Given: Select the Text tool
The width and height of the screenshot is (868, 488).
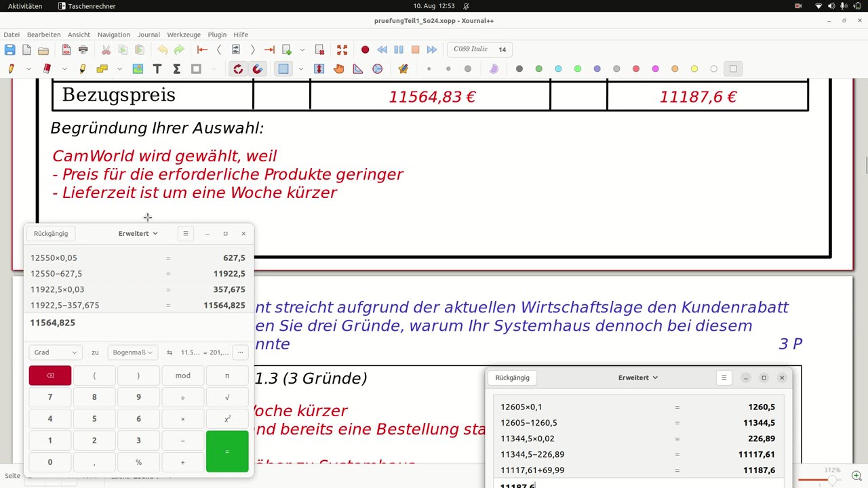Looking at the screenshot, I should click(157, 68).
